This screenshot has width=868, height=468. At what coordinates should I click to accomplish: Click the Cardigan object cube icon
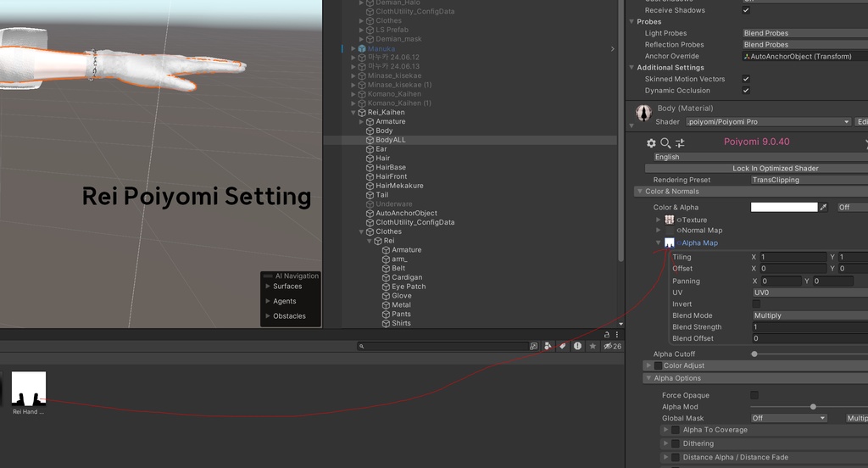point(386,277)
